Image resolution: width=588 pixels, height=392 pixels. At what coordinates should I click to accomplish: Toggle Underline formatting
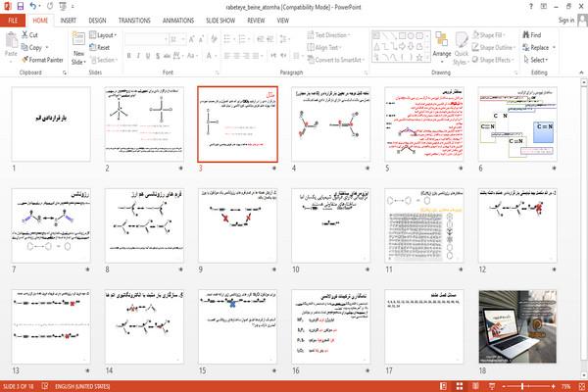point(148,56)
